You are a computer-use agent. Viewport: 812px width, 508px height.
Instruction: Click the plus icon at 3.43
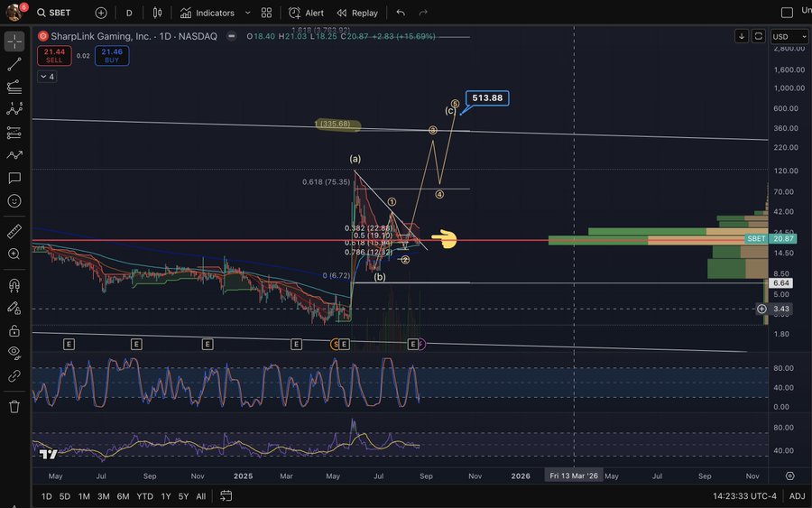coord(761,309)
